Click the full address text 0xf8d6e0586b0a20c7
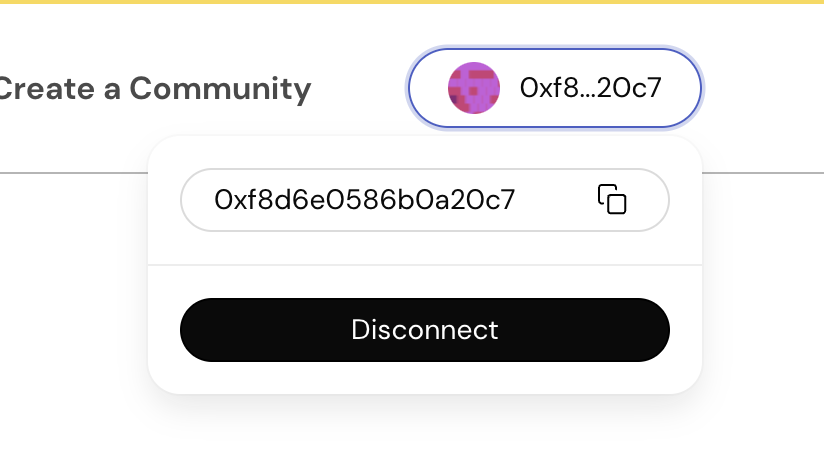The width and height of the screenshot is (824, 452). point(365,200)
